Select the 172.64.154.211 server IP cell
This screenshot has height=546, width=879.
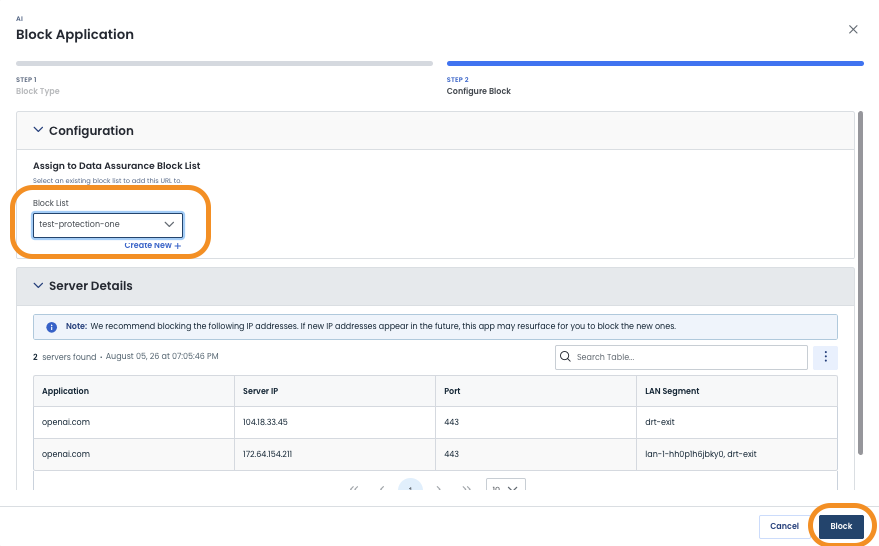pyautogui.click(x=335, y=454)
